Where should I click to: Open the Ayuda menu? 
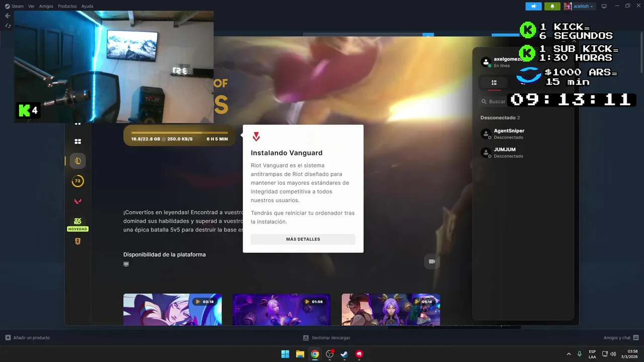[87, 7]
